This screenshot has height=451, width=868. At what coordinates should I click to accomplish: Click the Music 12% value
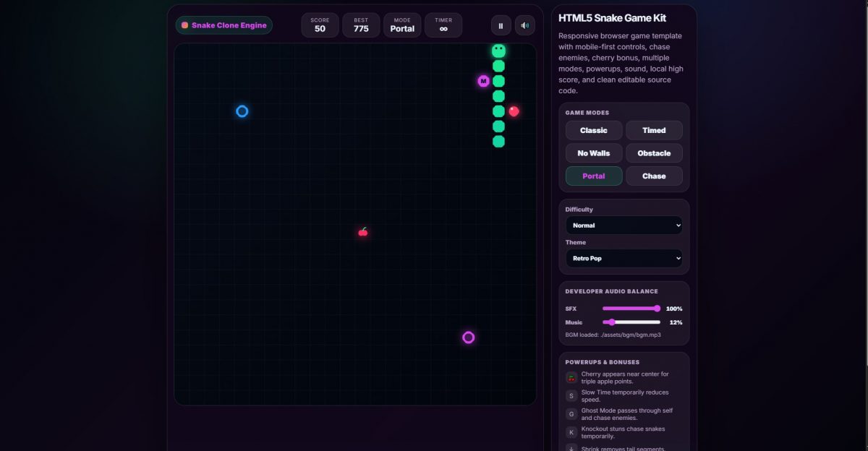pyautogui.click(x=676, y=322)
